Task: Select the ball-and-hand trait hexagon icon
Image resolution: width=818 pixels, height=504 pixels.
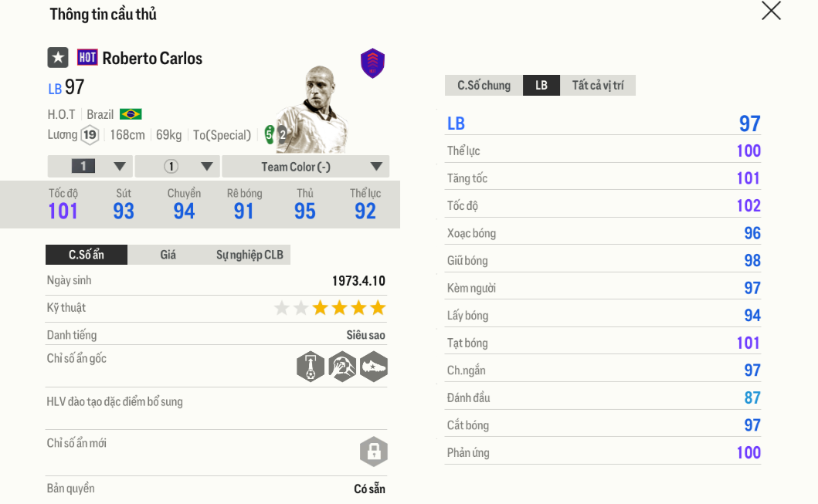Action: coord(342,366)
